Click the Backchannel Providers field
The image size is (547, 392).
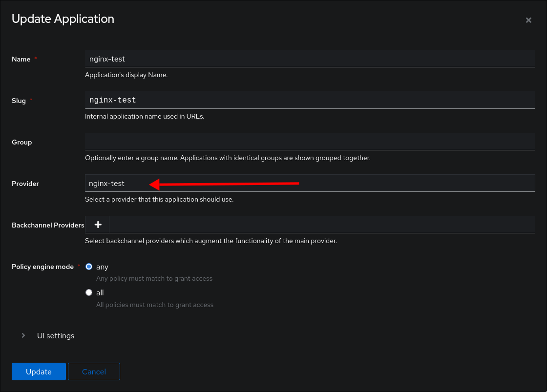coord(322,225)
